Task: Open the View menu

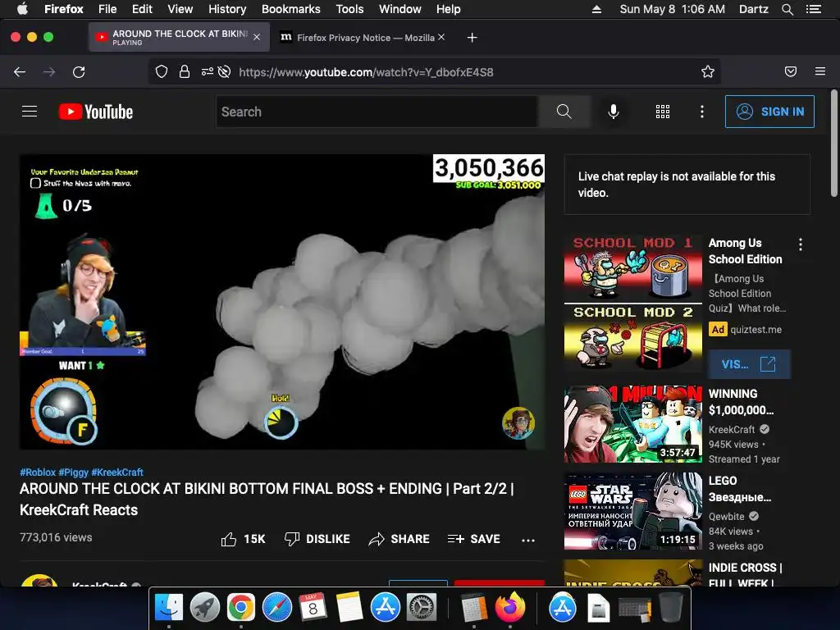Action: click(x=180, y=9)
